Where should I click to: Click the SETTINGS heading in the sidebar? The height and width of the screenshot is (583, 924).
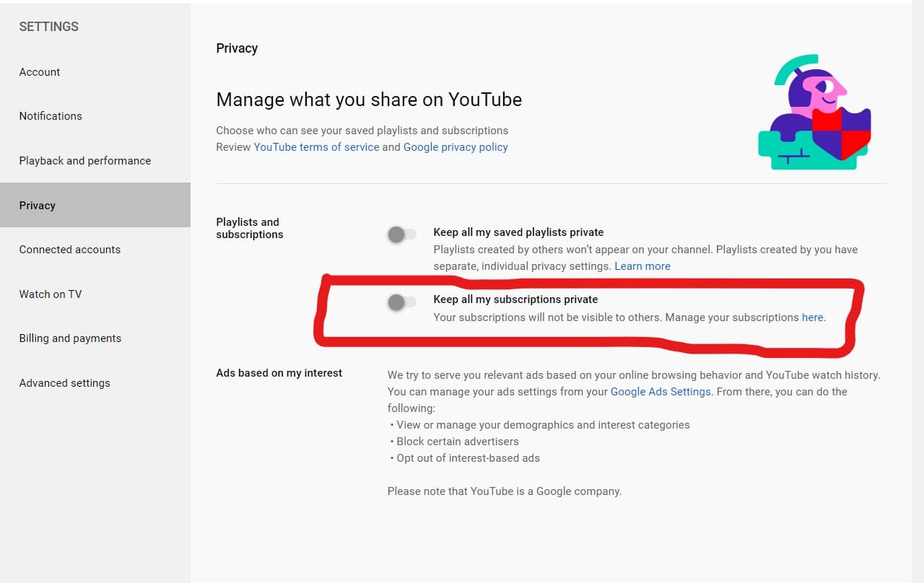point(48,27)
